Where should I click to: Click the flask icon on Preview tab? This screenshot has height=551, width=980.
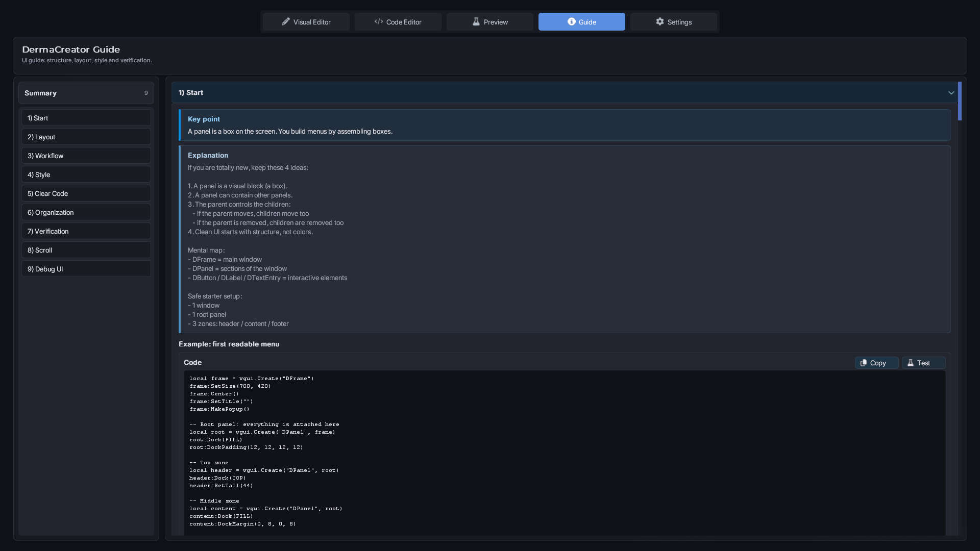(476, 22)
